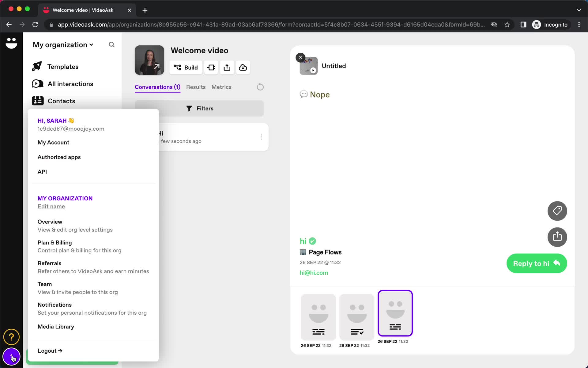
Task: Switch to the Results tab
Action: [x=196, y=87]
